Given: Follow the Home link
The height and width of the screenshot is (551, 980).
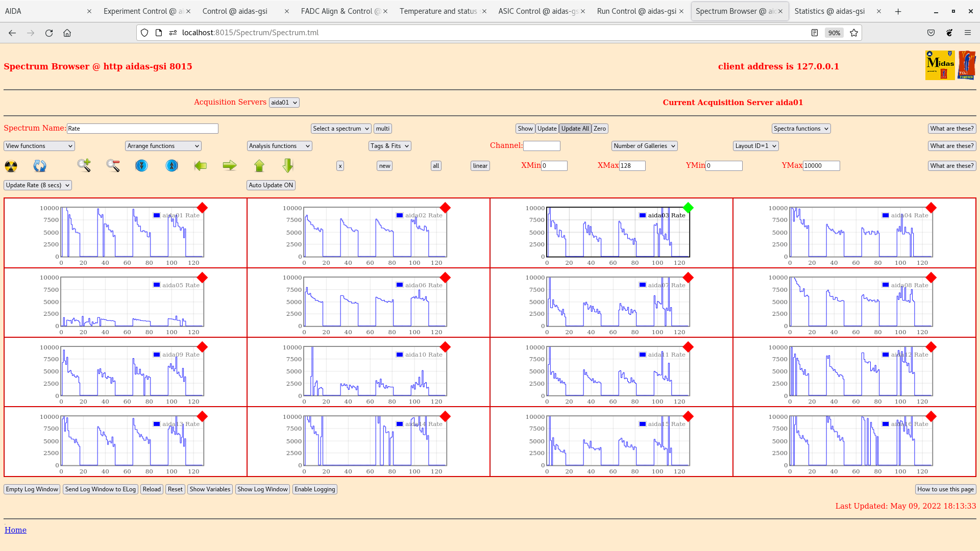Looking at the screenshot, I should click(15, 530).
